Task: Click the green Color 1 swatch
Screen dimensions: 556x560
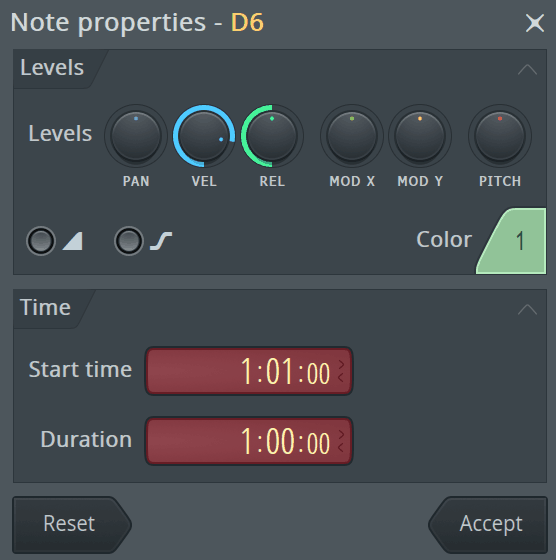Action: pos(512,241)
